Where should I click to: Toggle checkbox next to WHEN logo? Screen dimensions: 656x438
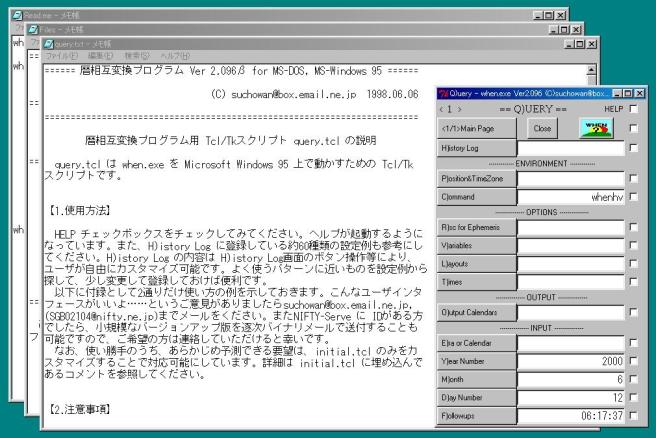tap(633, 128)
